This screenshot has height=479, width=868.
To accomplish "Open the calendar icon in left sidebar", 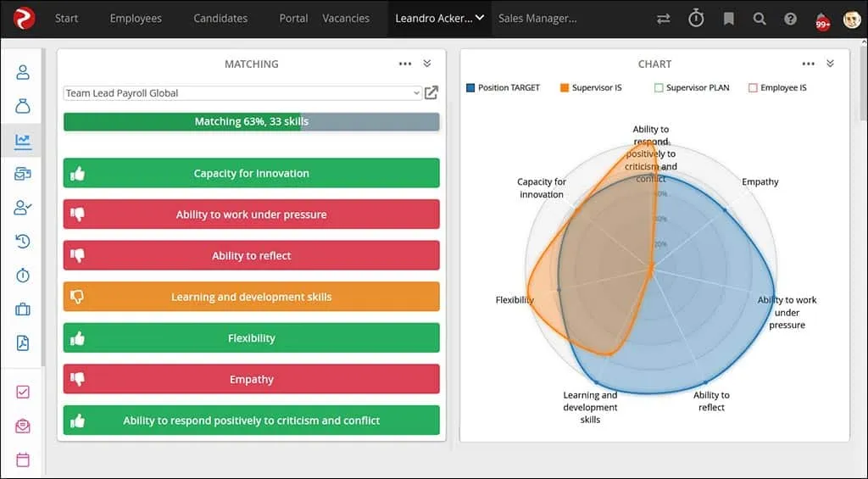I will 23,460.
